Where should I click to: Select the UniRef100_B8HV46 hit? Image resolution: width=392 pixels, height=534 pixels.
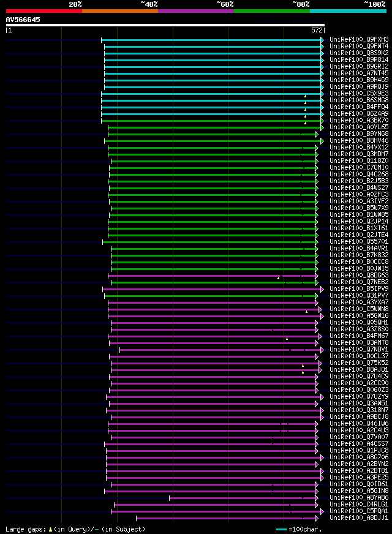(x=359, y=141)
